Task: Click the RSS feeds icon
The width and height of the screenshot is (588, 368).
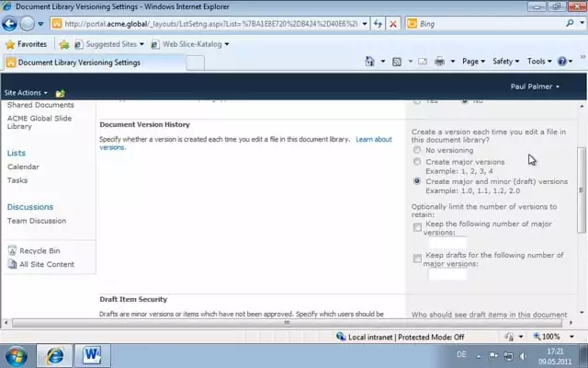Action: click(396, 62)
